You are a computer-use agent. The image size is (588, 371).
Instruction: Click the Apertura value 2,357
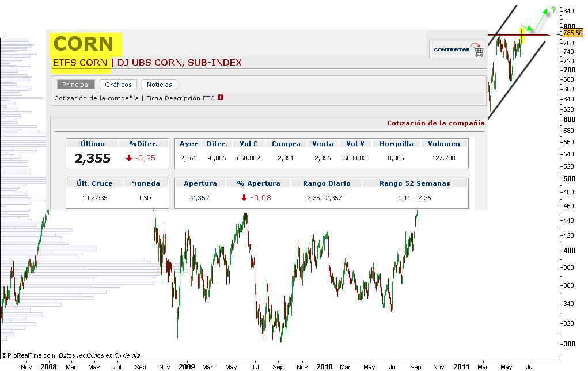tap(200, 198)
